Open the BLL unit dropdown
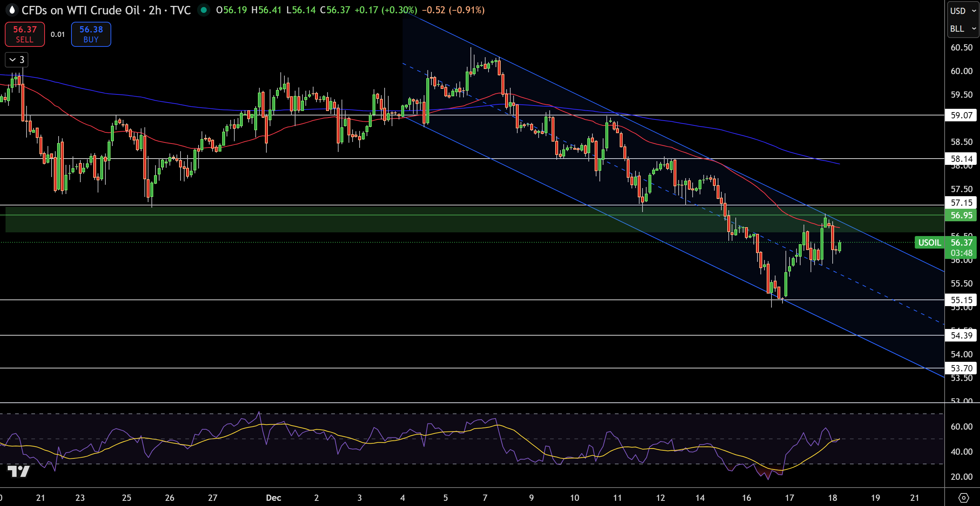 coord(962,29)
